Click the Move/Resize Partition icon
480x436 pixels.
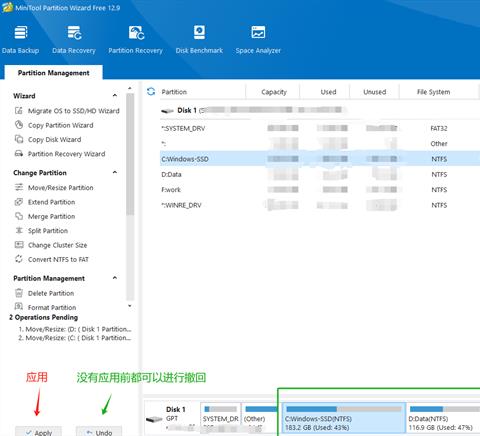click(x=19, y=187)
